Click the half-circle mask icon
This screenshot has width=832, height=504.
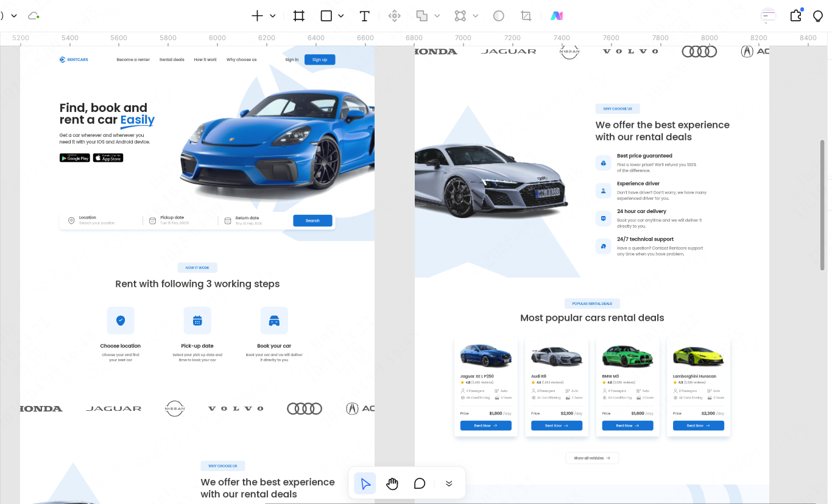[x=498, y=16]
